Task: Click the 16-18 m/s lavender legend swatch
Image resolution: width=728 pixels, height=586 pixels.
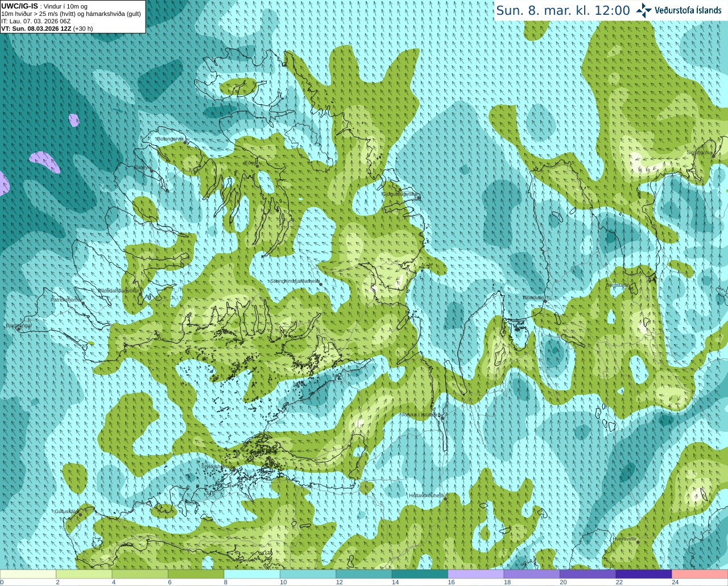Action: (476, 574)
